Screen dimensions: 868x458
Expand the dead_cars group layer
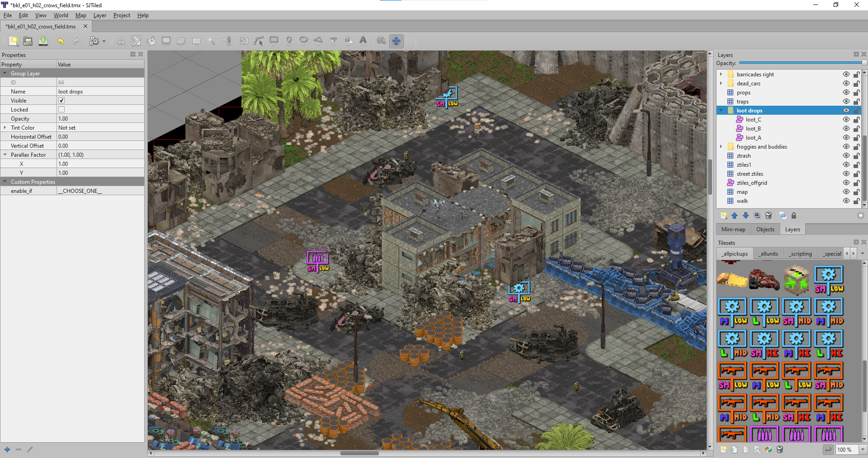coord(722,84)
